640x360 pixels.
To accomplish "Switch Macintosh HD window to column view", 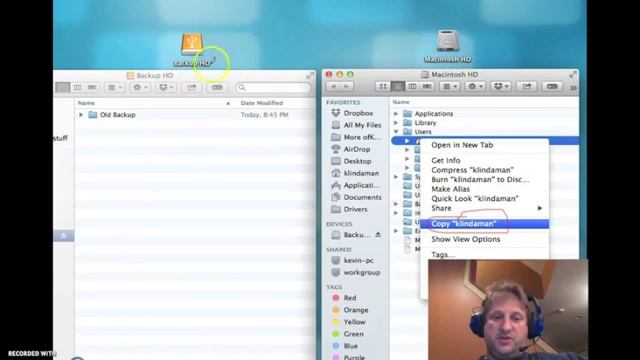I will 412,87.
